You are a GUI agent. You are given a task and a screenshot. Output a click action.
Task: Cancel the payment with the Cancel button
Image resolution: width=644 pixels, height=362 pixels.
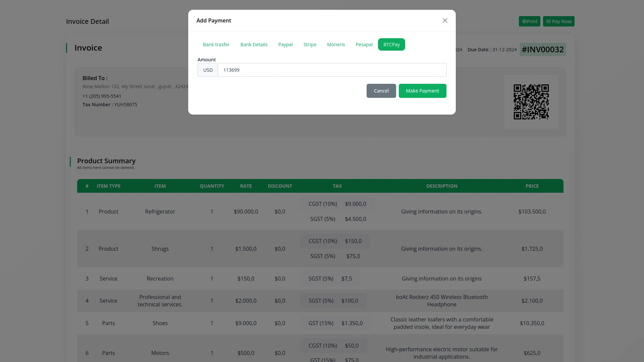(x=381, y=91)
